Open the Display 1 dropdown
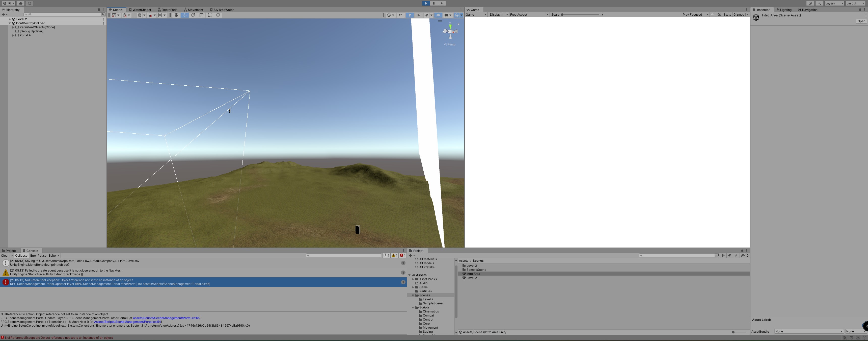Image resolution: width=868 pixels, height=341 pixels. tap(498, 15)
